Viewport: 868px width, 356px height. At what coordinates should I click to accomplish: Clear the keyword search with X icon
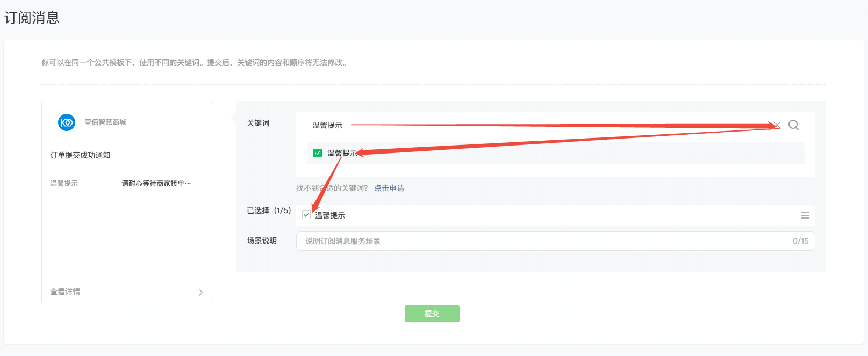[x=777, y=125]
